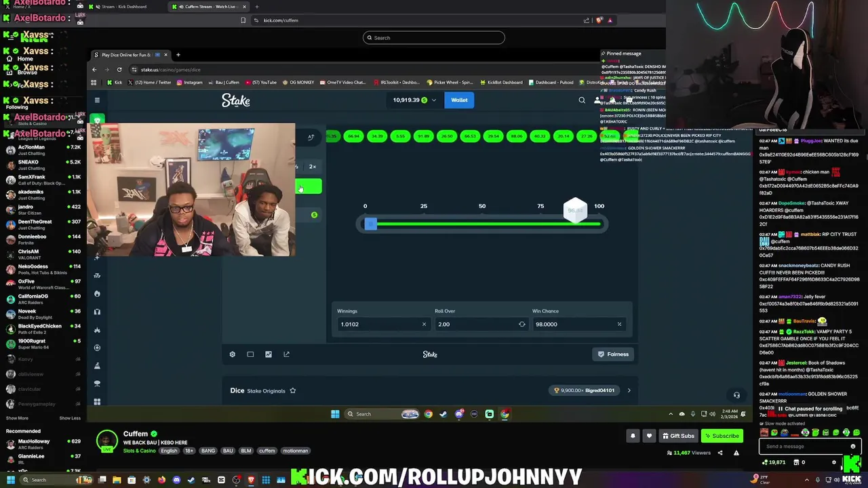868x488 pixels.
Task: Click the pop-out game arrow icon
Action: click(286, 354)
